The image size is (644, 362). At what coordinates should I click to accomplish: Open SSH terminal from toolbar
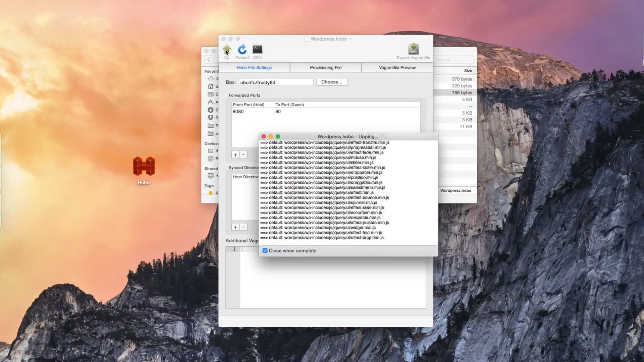pyautogui.click(x=257, y=49)
